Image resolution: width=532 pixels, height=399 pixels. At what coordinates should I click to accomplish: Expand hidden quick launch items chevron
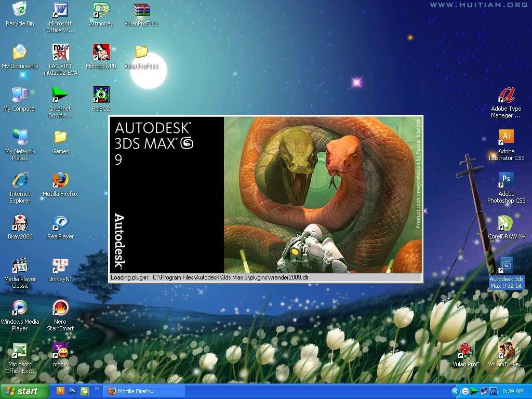pyautogui.click(x=97, y=389)
